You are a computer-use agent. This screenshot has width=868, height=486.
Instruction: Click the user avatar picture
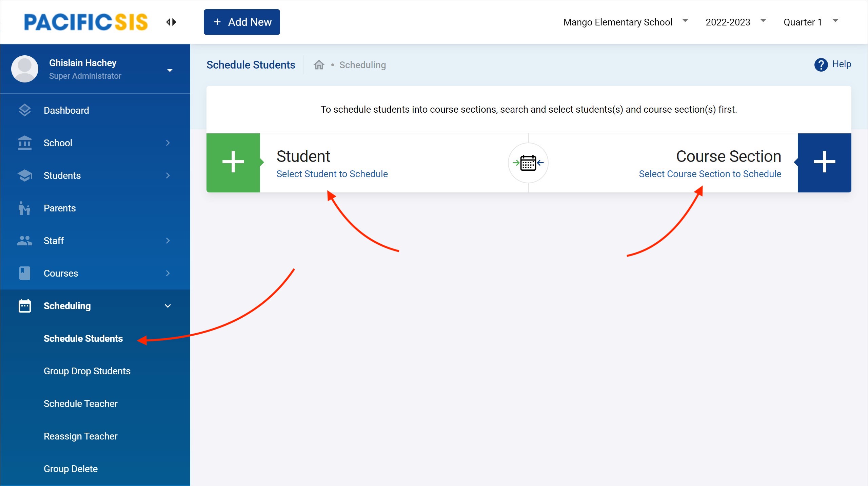coord(25,69)
